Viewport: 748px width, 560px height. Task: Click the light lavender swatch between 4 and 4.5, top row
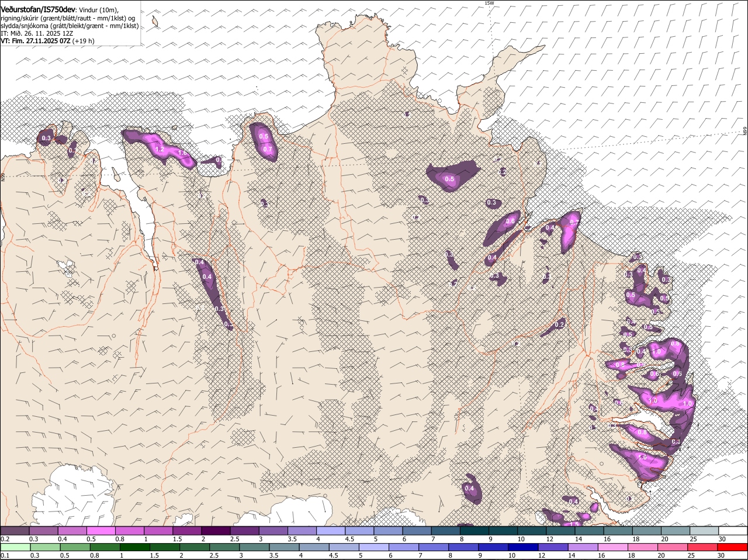click(331, 530)
